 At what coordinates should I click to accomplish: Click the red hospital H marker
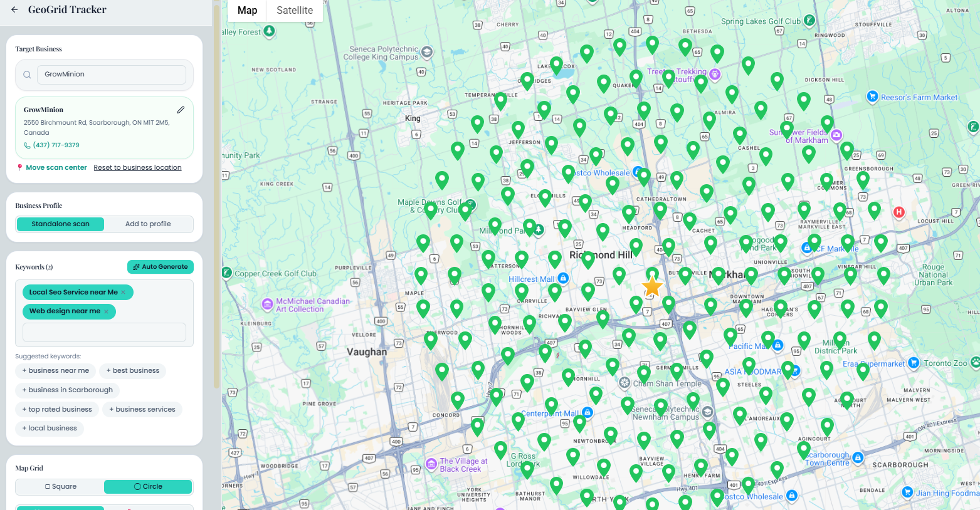click(x=898, y=212)
